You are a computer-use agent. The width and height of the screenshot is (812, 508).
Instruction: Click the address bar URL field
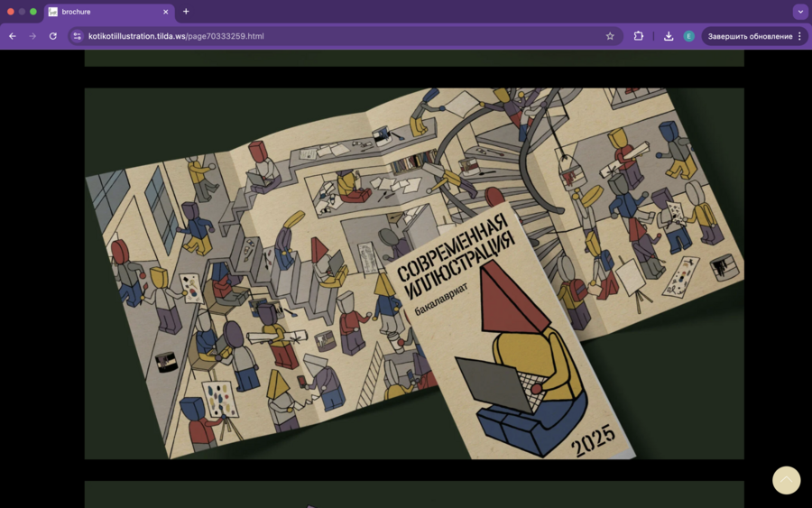point(345,36)
